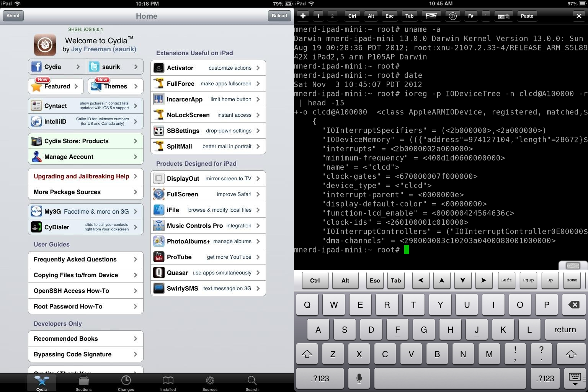Close the terminal session with X

pos(579,16)
